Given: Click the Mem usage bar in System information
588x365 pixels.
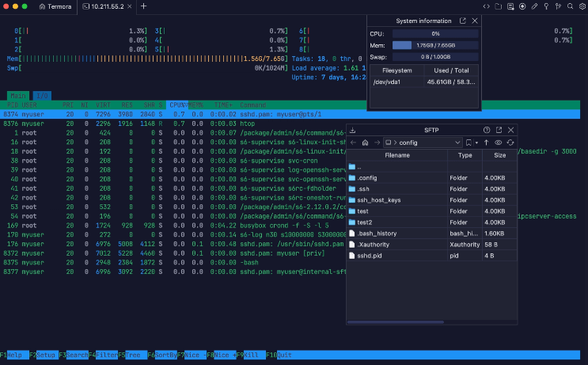Looking at the screenshot, I should coord(435,45).
